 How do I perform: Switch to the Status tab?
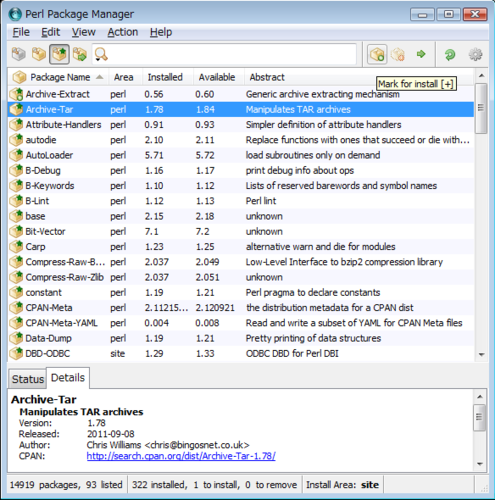coord(28,379)
